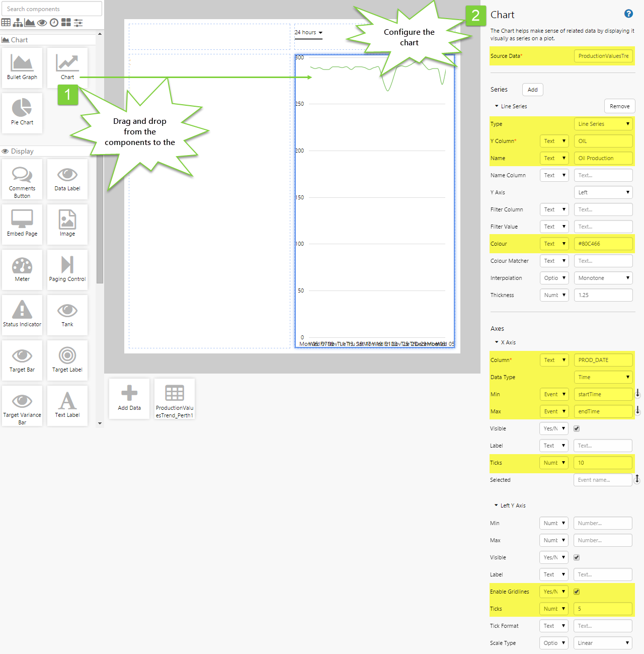Click the X Axis Ticks field showing 10
644x654 pixels.
(603, 463)
